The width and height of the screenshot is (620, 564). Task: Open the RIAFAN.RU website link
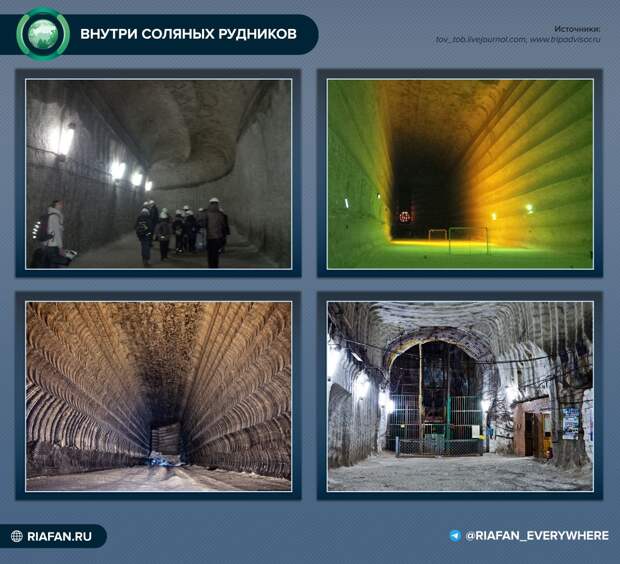59,536
